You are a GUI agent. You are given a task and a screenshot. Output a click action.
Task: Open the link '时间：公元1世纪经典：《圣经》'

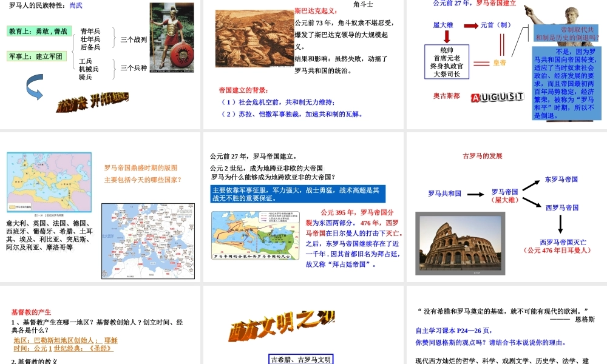(x=64, y=348)
